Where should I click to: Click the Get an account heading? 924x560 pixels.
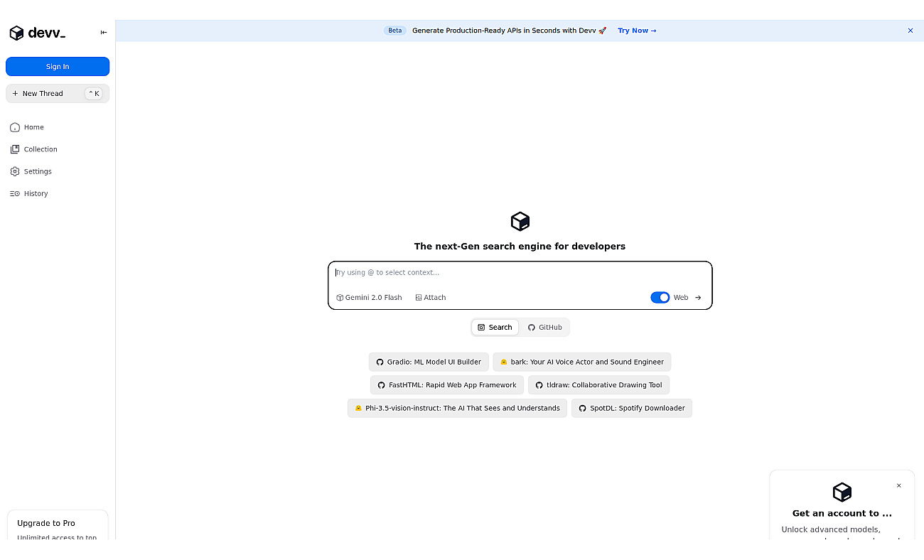842,513
